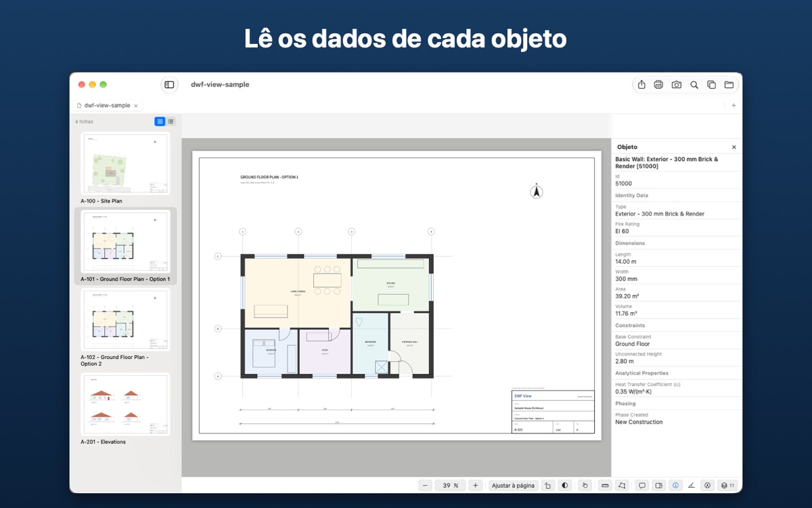Image resolution: width=812 pixels, height=508 pixels.
Task: Open the layers button showing 11
Action: point(727,485)
